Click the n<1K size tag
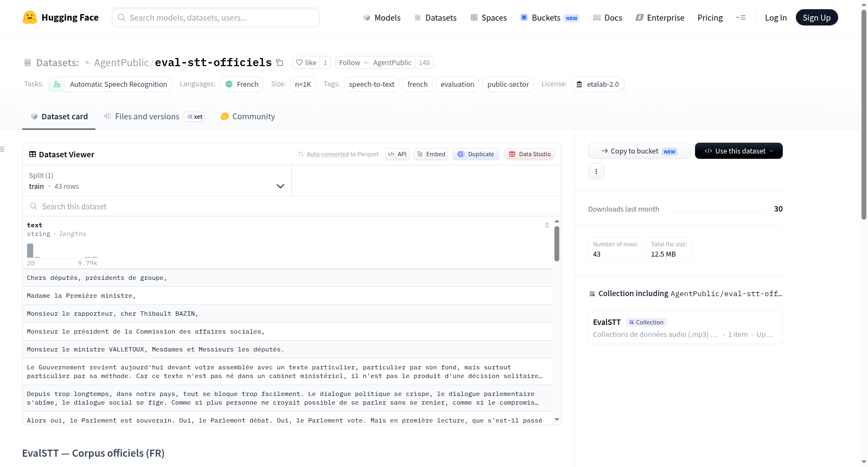Screen dimensions: 868x467 303,84
